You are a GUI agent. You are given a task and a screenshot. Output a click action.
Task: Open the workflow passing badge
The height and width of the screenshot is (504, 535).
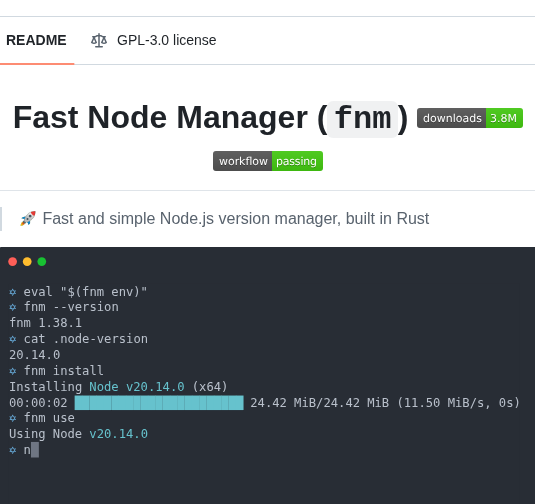coord(268,161)
